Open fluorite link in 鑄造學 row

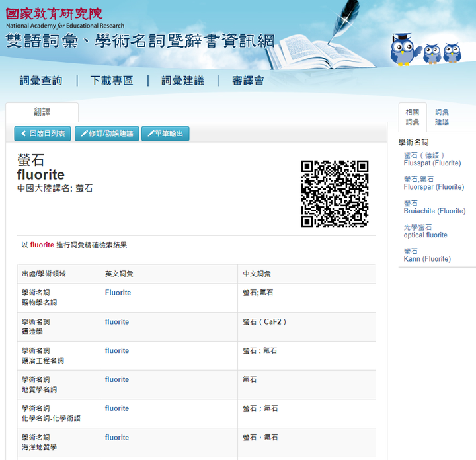(117, 322)
